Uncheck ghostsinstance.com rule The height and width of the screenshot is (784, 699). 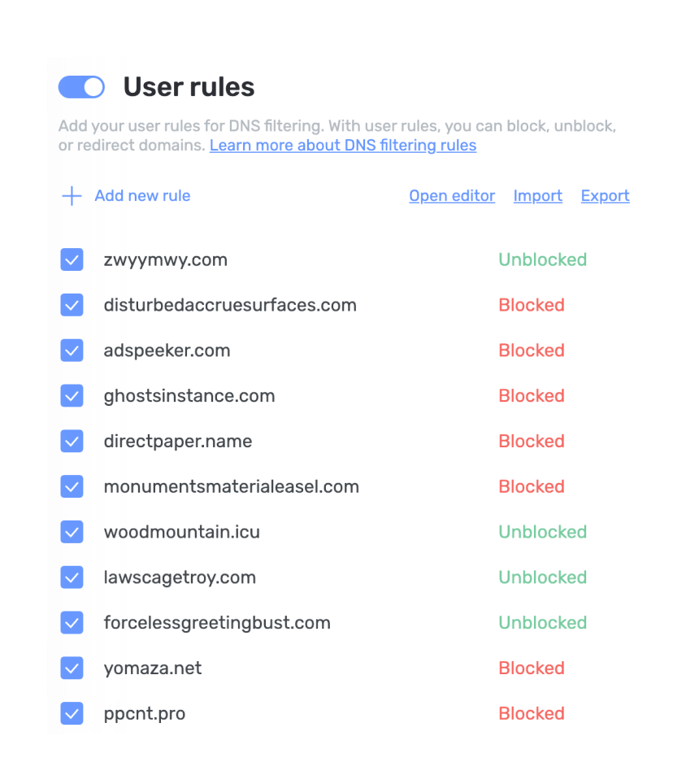click(x=72, y=395)
